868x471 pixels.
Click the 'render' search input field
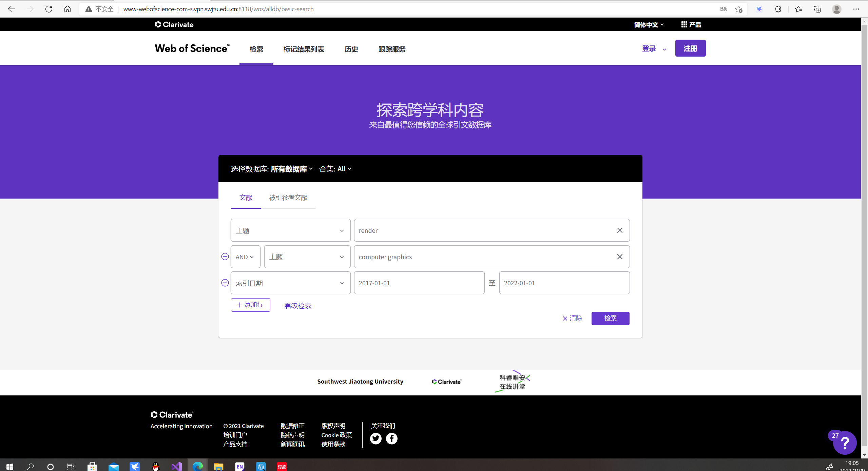tap(492, 230)
